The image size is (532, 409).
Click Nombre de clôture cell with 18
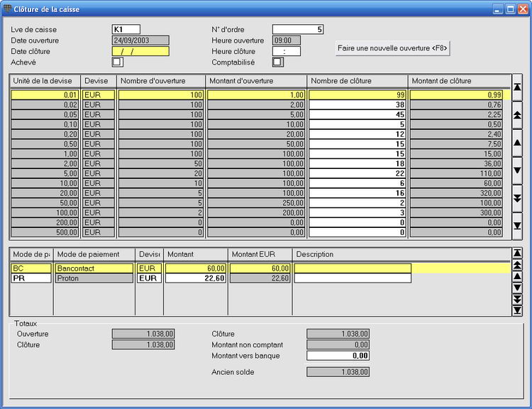coord(358,164)
